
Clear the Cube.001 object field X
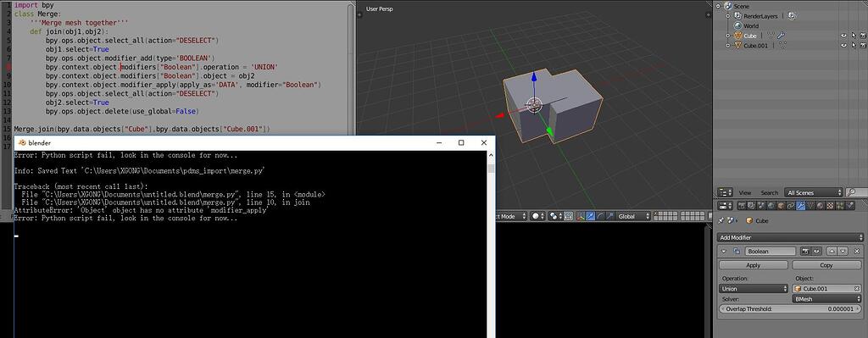point(858,289)
